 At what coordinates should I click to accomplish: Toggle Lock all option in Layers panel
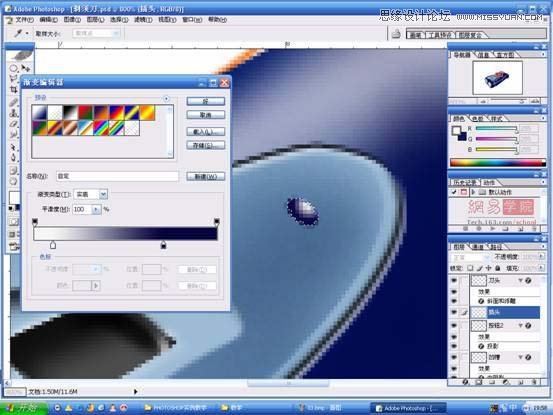[497, 268]
